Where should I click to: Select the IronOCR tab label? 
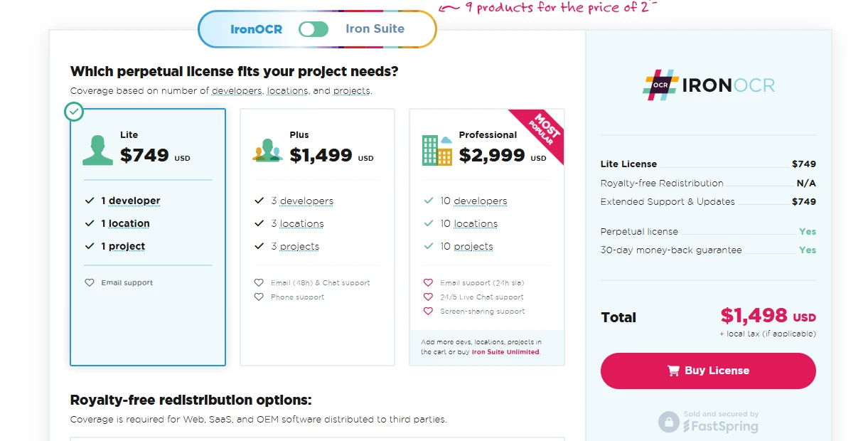click(256, 29)
